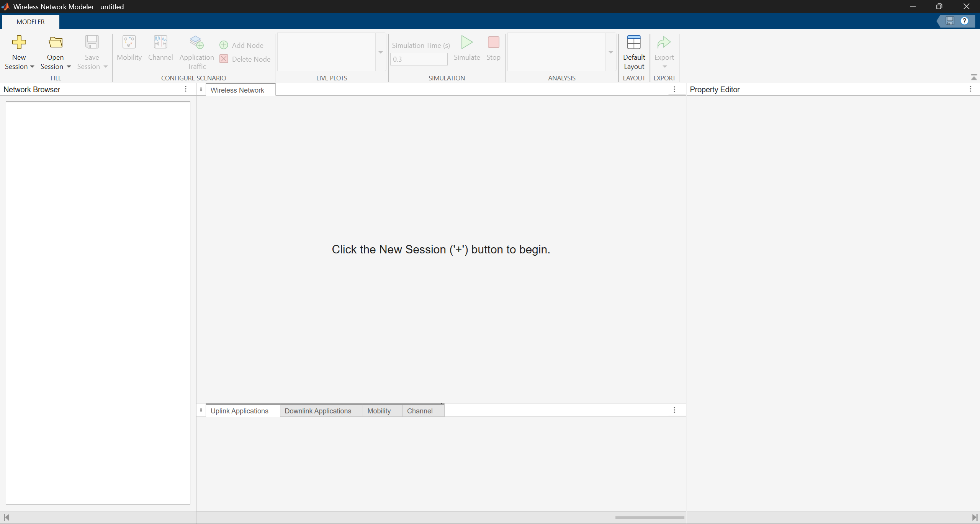
Task: Switch to the Downlink Applications tab
Action: pos(317,411)
